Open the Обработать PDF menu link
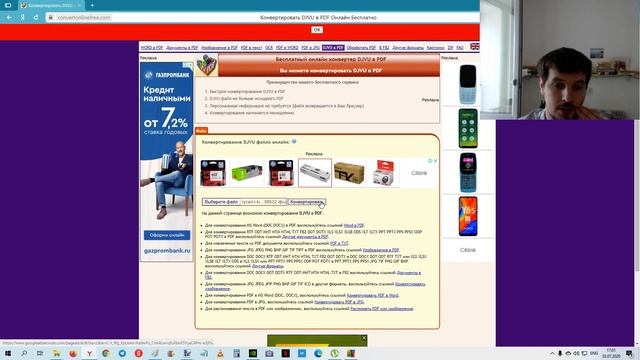 361,48
